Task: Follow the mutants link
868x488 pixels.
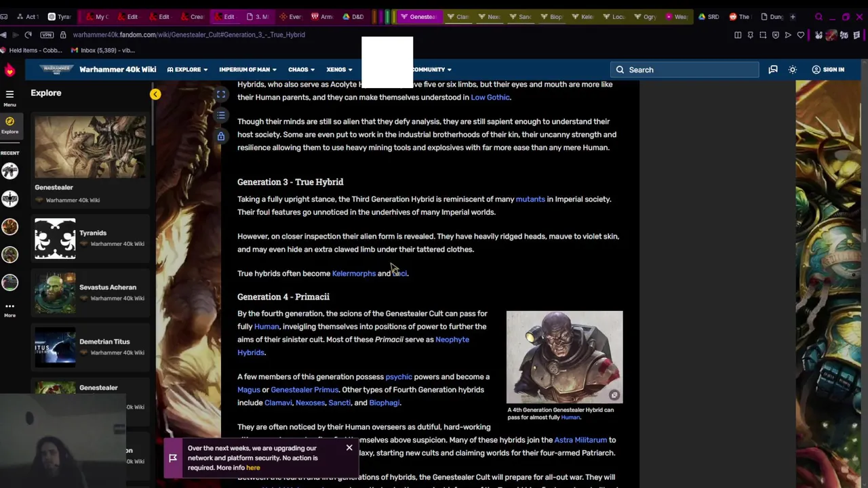Action: [530, 199]
